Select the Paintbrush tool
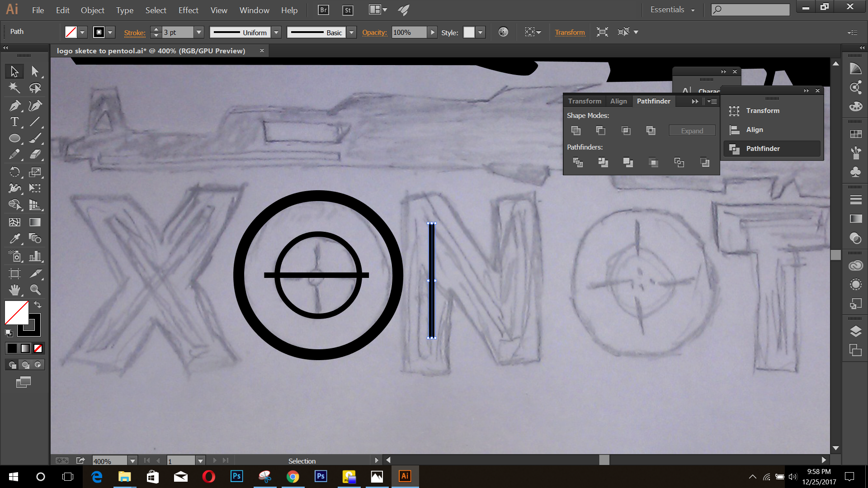Viewport: 868px width, 488px height. tap(35, 138)
